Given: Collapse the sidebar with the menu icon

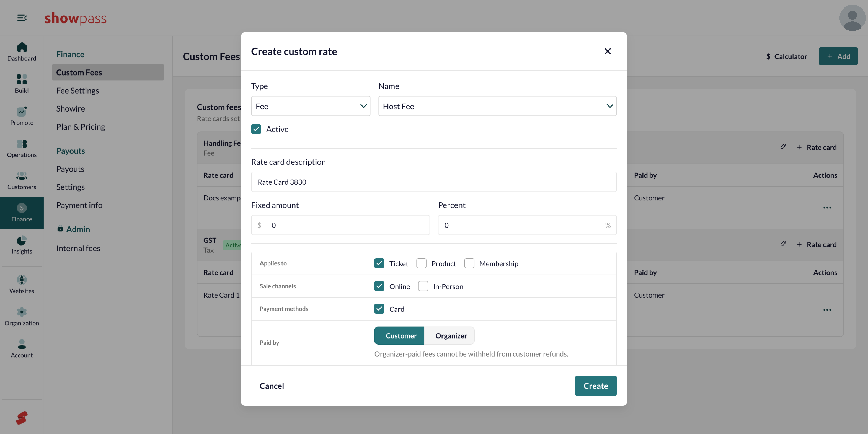Looking at the screenshot, I should click(x=22, y=18).
